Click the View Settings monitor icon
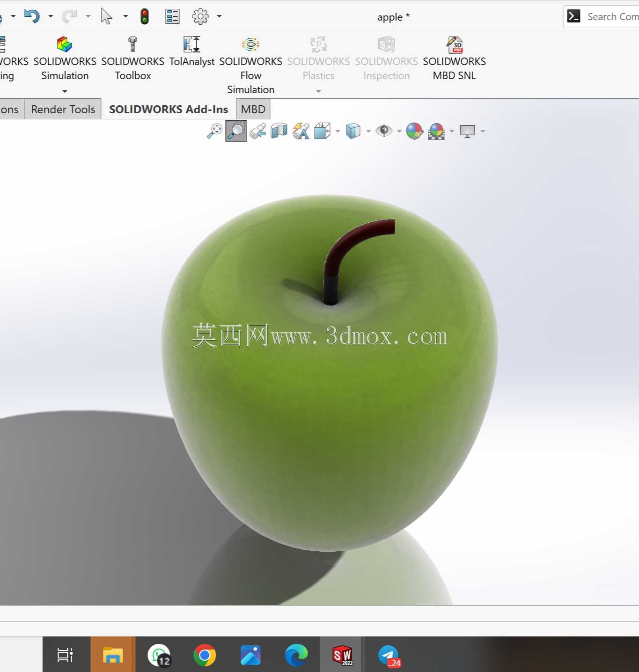Screen dimensions: 639x672 (x=467, y=131)
